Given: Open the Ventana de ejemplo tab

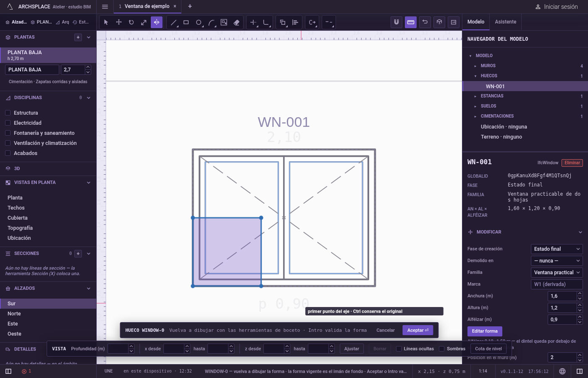Looking at the screenshot, I should [x=147, y=6].
